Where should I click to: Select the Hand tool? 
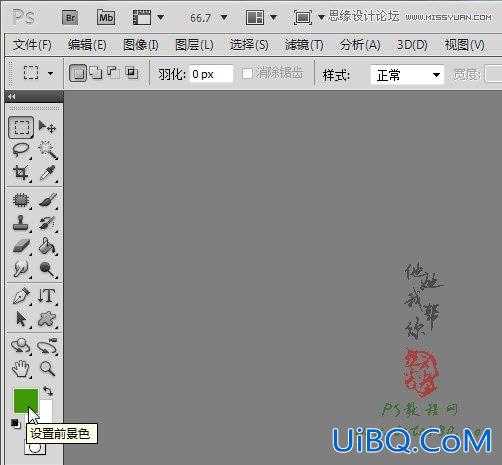tap(21, 369)
